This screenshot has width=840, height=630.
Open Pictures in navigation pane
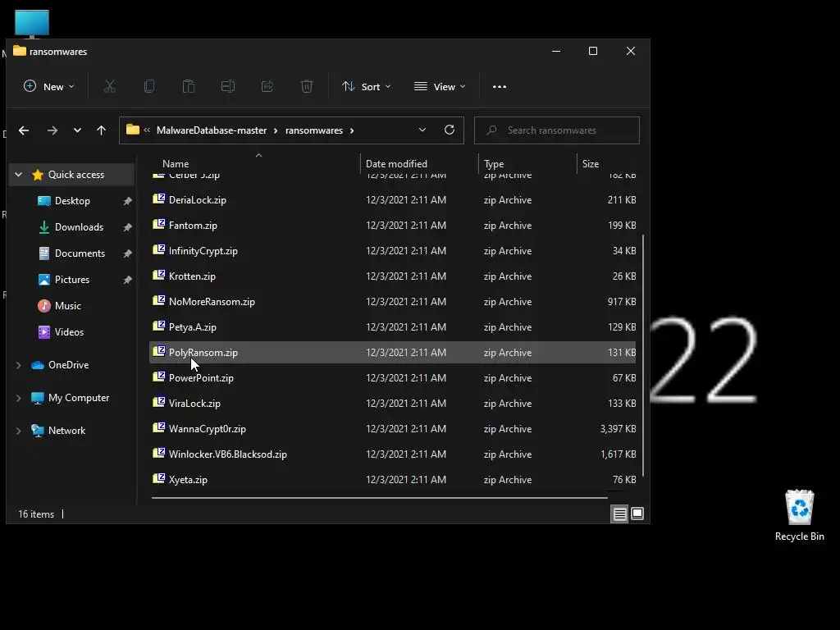coord(72,280)
